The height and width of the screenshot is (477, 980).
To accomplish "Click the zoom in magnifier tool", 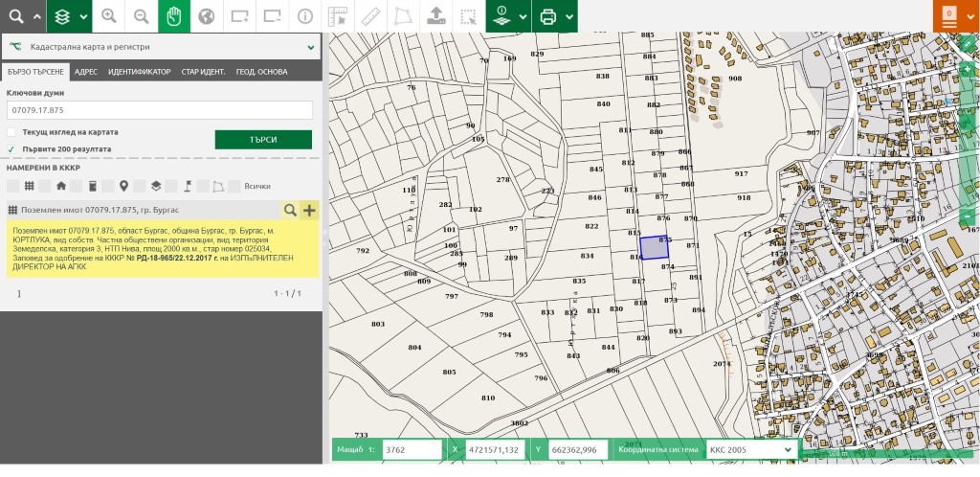I will [109, 16].
